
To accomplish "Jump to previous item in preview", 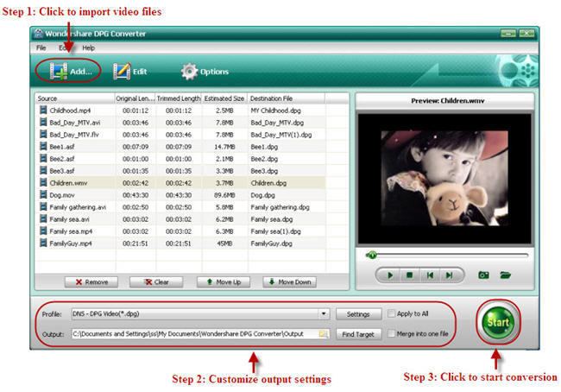I will [430, 275].
